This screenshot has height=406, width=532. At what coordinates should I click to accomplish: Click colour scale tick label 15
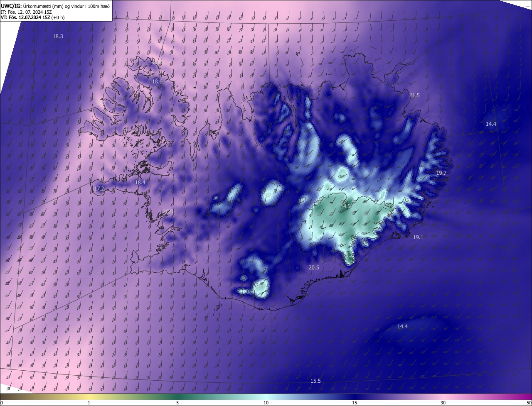tap(355, 403)
